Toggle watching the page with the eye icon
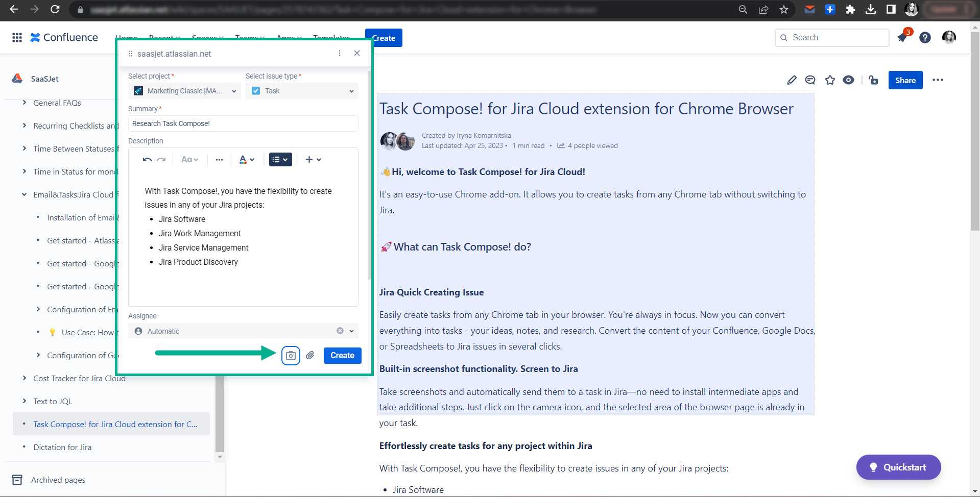 849,80
